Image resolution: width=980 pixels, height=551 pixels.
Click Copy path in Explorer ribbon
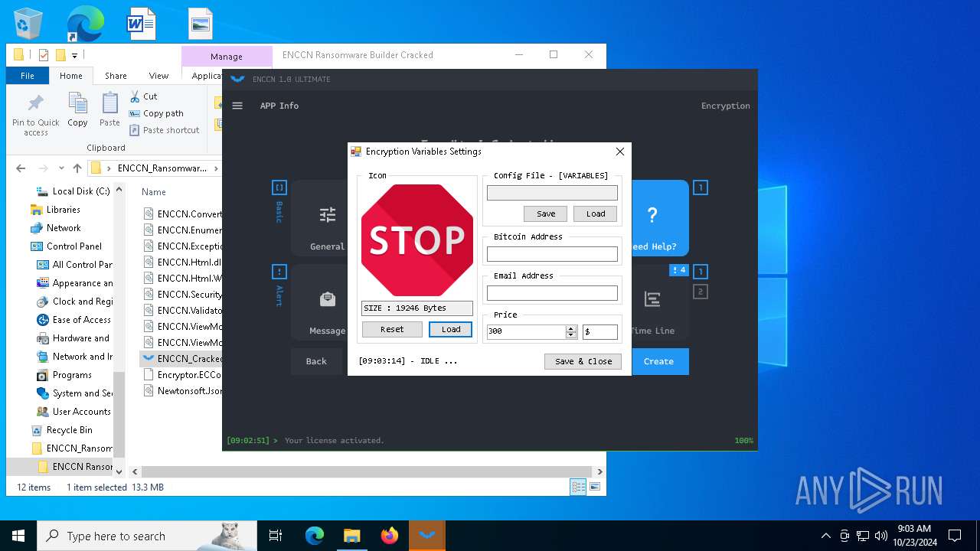click(x=156, y=113)
